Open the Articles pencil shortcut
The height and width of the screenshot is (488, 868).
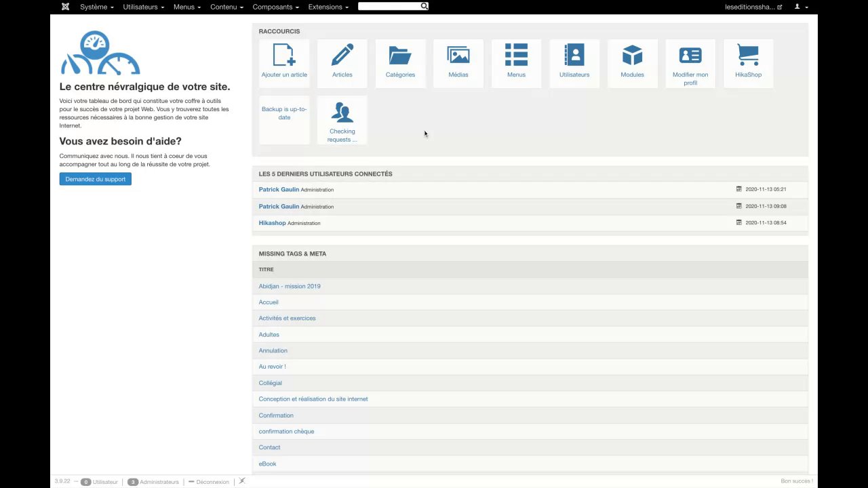[x=342, y=63]
